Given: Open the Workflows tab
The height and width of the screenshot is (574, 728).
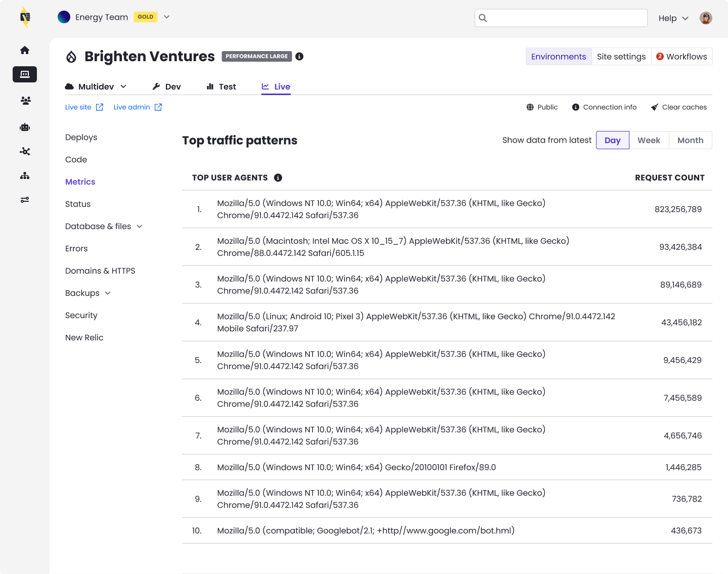Looking at the screenshot, I should 682,57.
